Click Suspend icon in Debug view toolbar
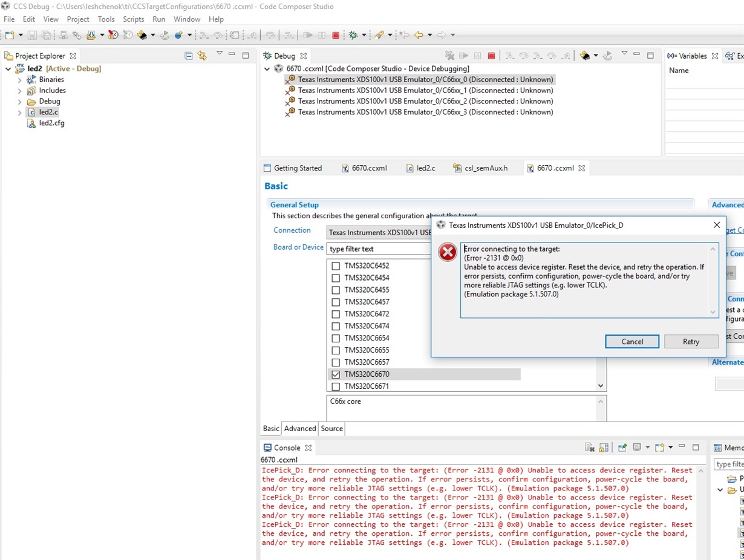Screen dimensions: 744x560 pos(478,56)
